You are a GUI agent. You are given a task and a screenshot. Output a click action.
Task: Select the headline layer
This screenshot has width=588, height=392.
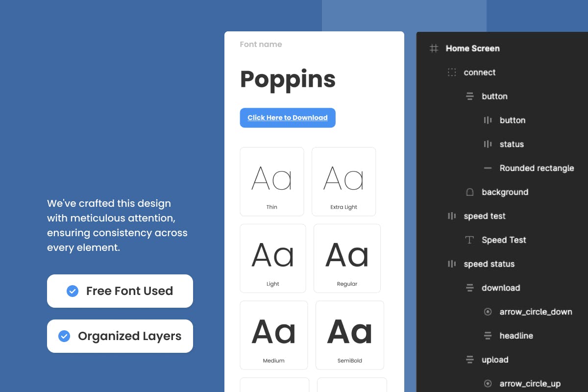click(x=516, y=336)
